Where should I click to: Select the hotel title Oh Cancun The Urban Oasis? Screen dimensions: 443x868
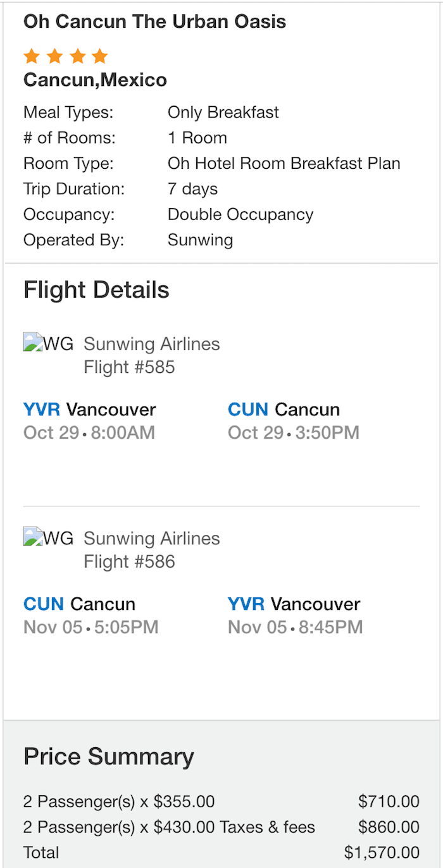(x=154, y=21)
